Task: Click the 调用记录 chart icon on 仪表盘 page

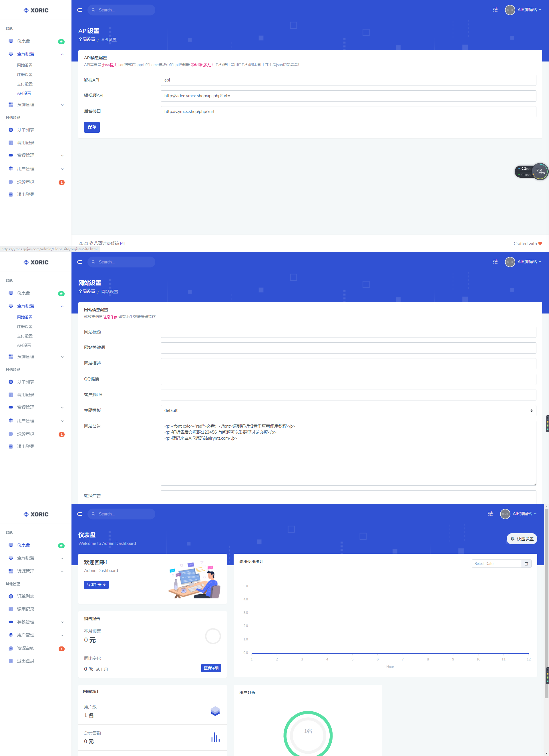Action: pos(11,609)
